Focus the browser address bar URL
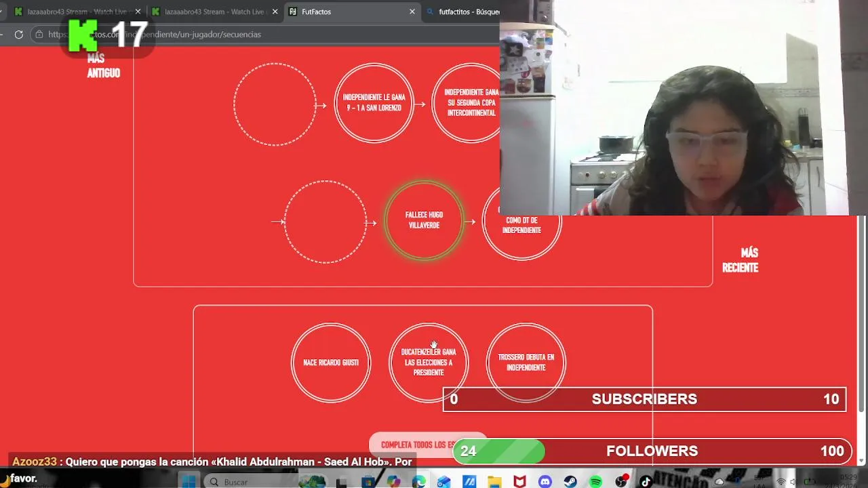868x488 pixels. [x=155, y=35]
